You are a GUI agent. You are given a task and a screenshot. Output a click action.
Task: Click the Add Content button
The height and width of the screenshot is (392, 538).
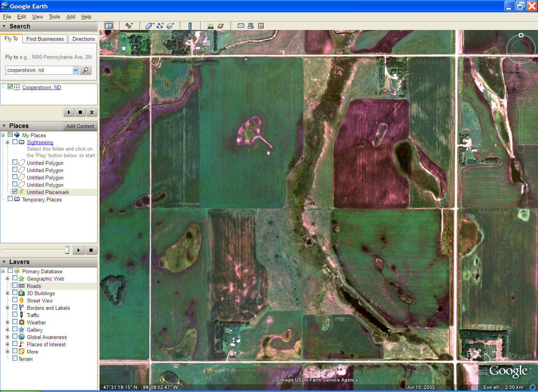tap(80, 126)
